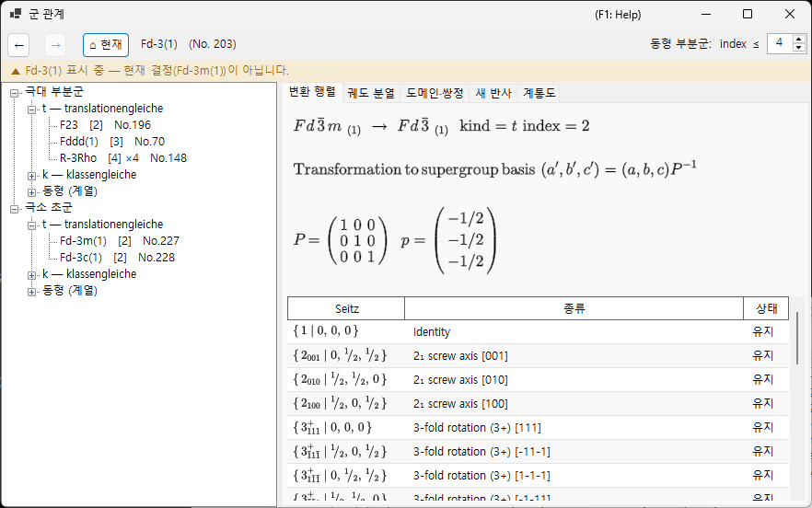Viewport: 812px width, 508px height.
Task: Increase the index value with up arrow
Action: (x=798, y=39)
